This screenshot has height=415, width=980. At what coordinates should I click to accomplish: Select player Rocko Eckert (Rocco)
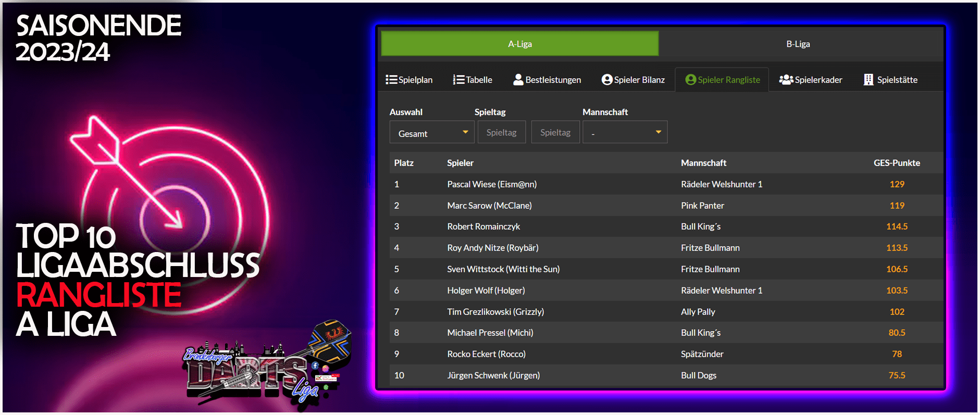tap(486, 354)
